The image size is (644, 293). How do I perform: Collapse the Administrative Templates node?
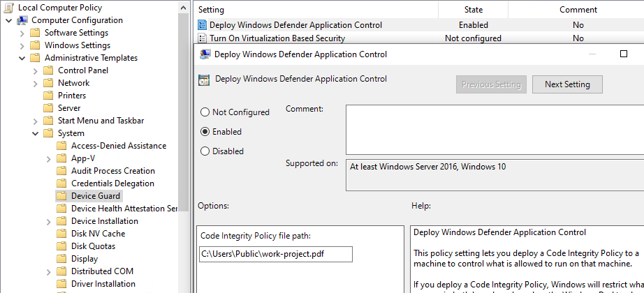tap(22, 58)
